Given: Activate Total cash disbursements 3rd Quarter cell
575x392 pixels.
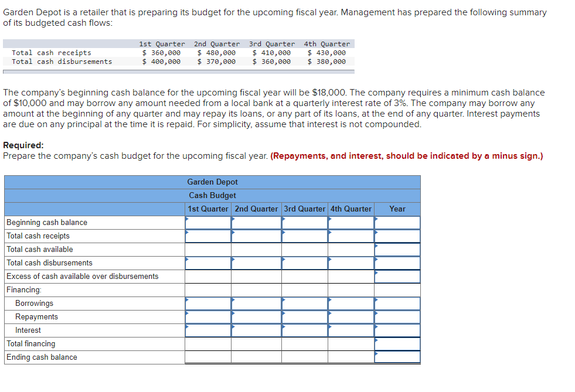Looking at the screenshot, I should click(x=305, y=263).
